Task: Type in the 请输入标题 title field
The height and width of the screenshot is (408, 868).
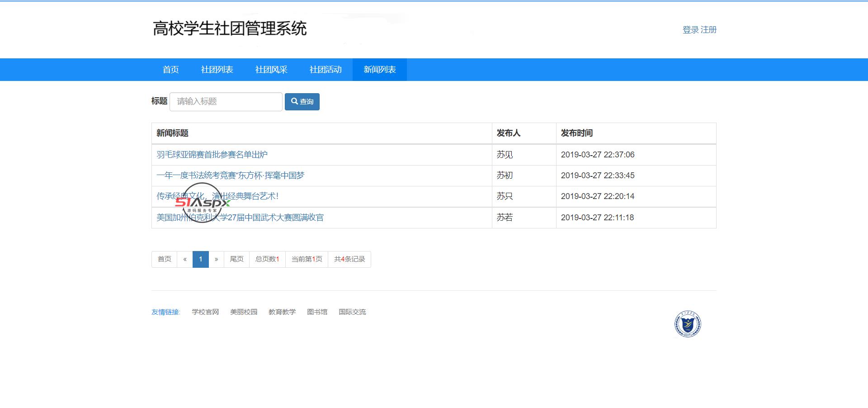Action: [226, 102]
